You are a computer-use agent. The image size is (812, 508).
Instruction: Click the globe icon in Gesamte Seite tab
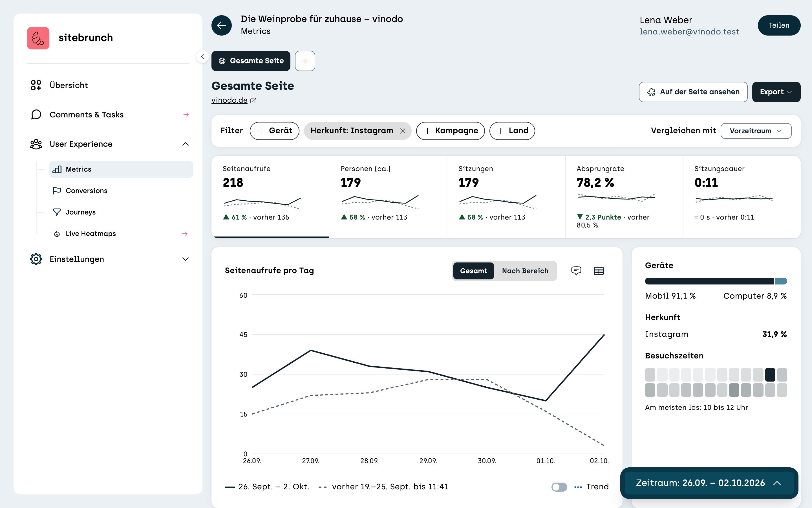click(222, 61)
